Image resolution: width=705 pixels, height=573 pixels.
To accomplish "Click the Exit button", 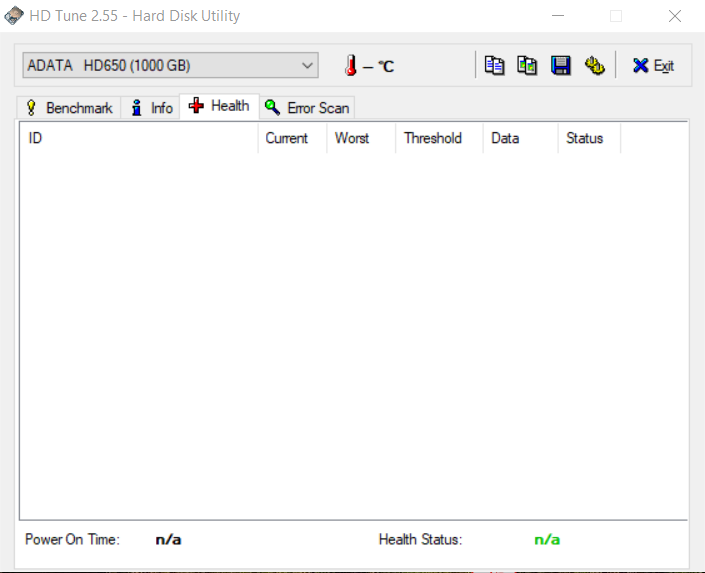I will click(653, 66).
